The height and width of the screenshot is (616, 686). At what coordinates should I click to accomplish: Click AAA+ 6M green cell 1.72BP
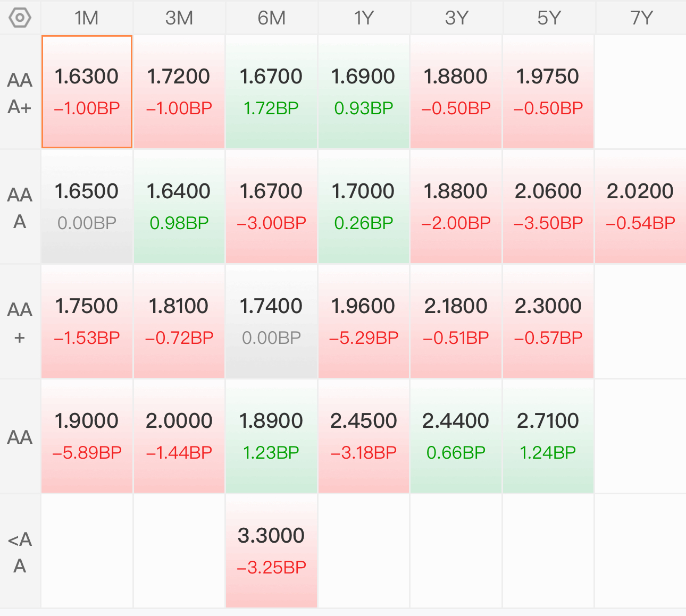tap(271, 92)
